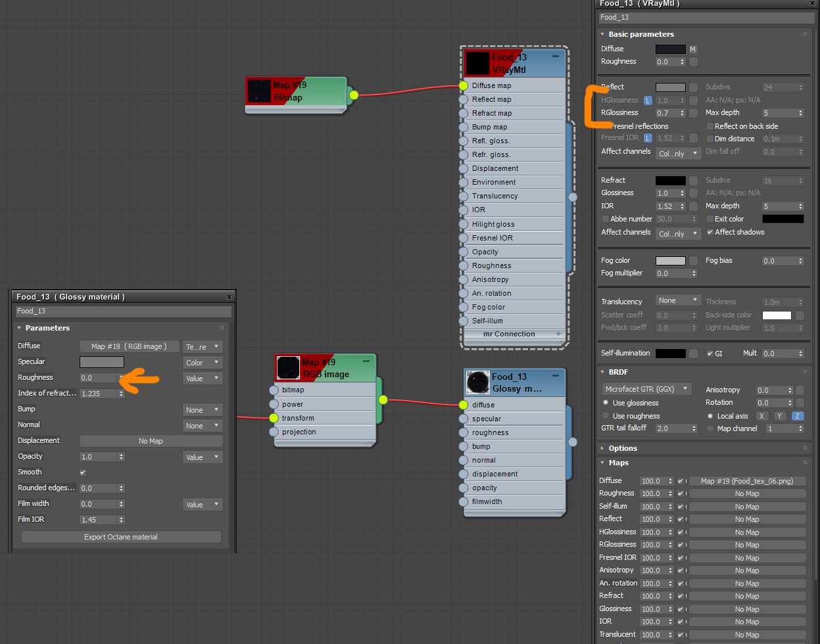
Task: Click the bitmap input socket on RGB image node
Action: coord(274,390)
